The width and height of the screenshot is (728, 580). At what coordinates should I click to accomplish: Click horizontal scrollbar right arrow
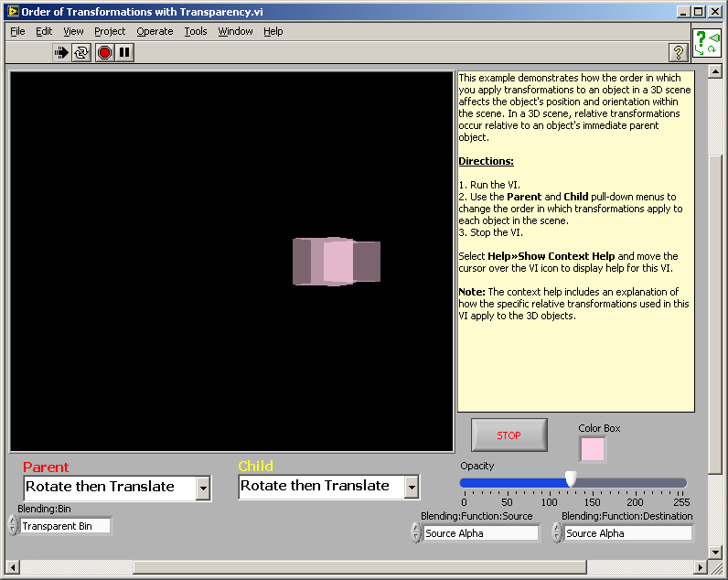coord(701,567)
